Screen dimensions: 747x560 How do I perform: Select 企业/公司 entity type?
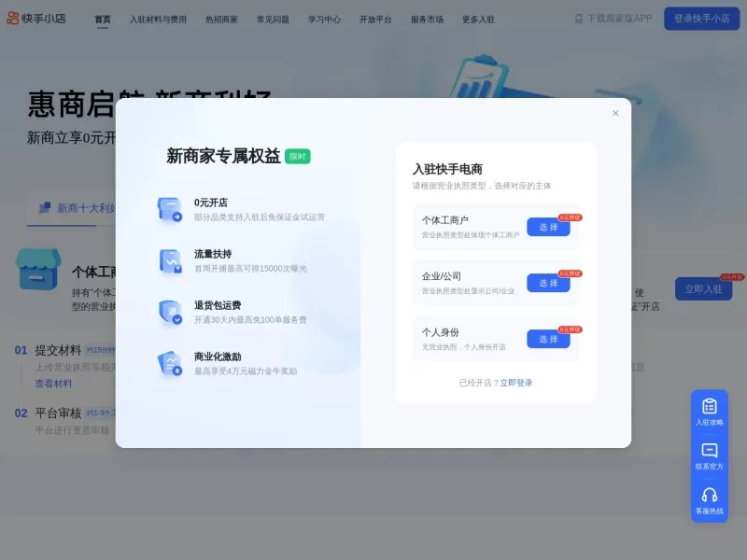549,284
